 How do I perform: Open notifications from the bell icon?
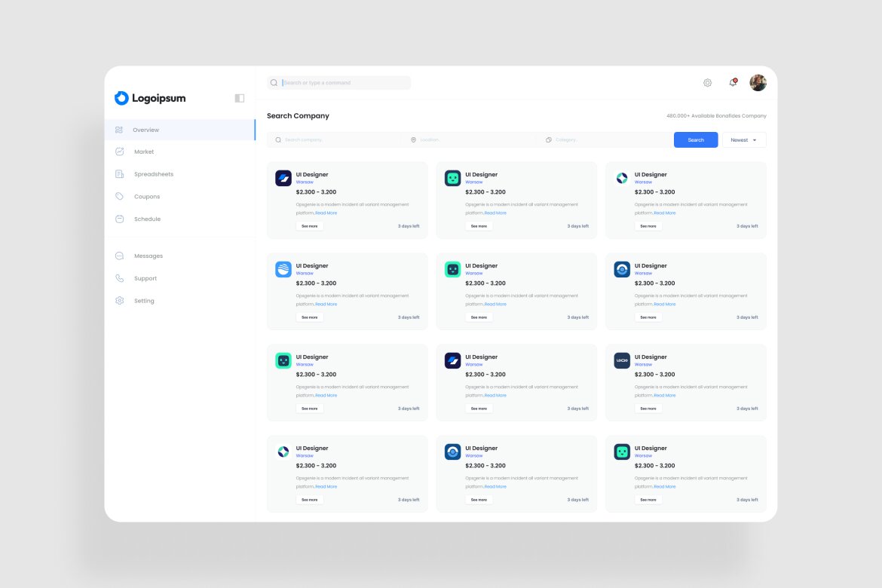point(732,82)
